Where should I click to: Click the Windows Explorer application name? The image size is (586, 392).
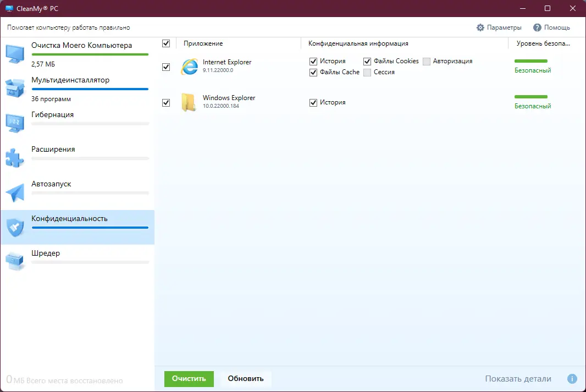(x=229, y=98)
